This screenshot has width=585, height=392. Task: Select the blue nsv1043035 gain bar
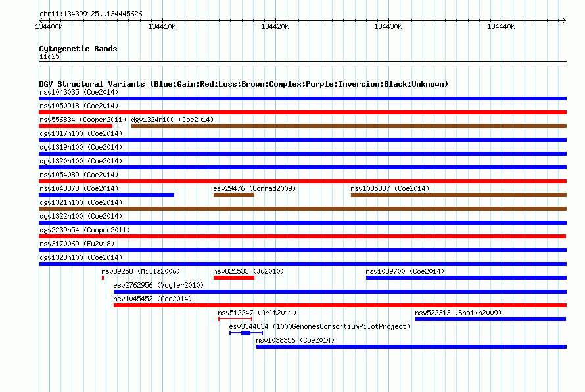coord(302,98)
